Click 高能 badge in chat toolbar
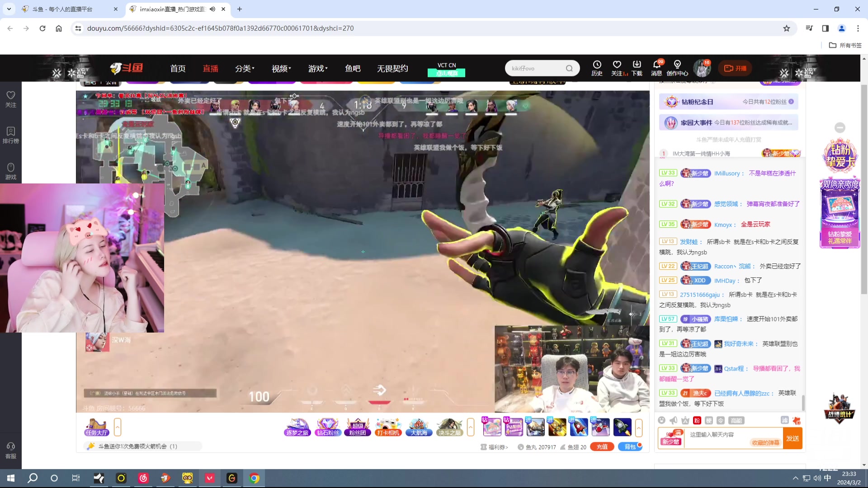This screenshot has width=868, height=488. [736, 420]
